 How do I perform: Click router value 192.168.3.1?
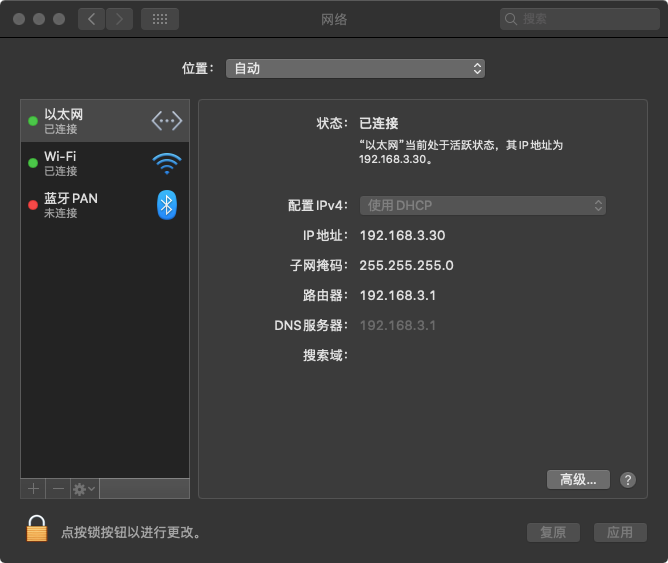click(397, 296)
